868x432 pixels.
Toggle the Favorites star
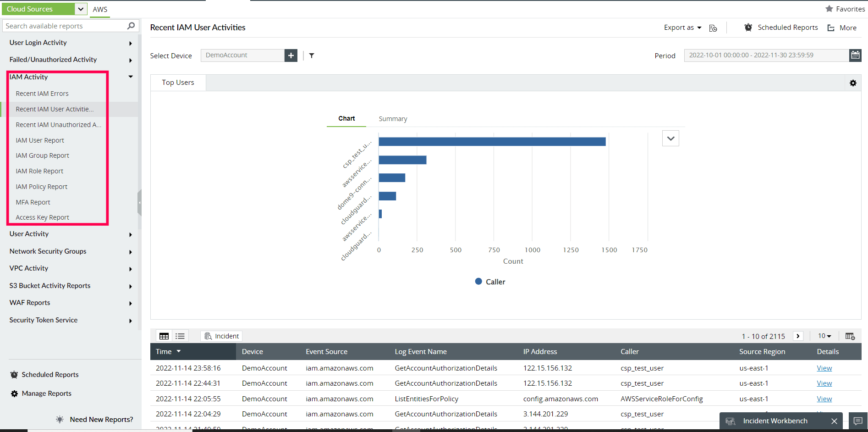point(830,8)
